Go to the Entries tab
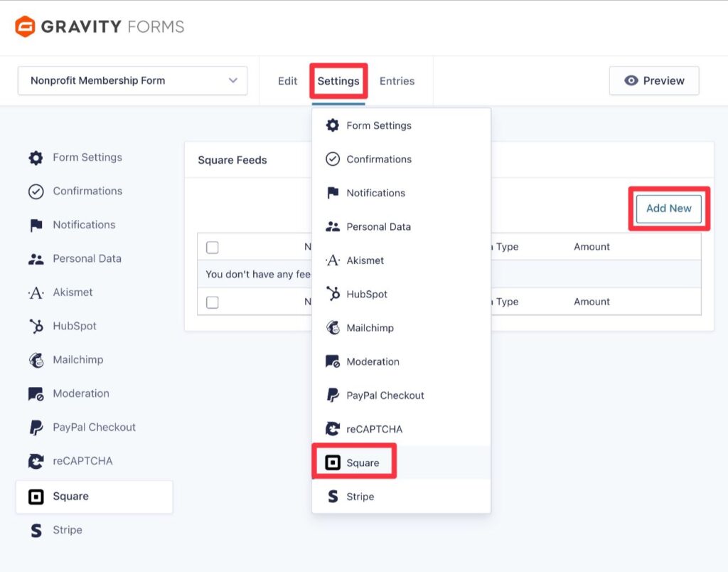 coord(397,81)
